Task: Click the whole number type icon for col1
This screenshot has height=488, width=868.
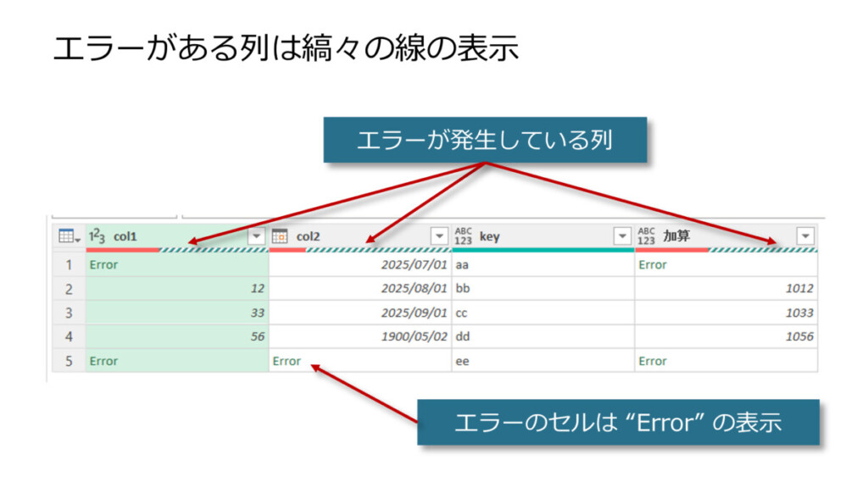Action: [x=97, y=236]
